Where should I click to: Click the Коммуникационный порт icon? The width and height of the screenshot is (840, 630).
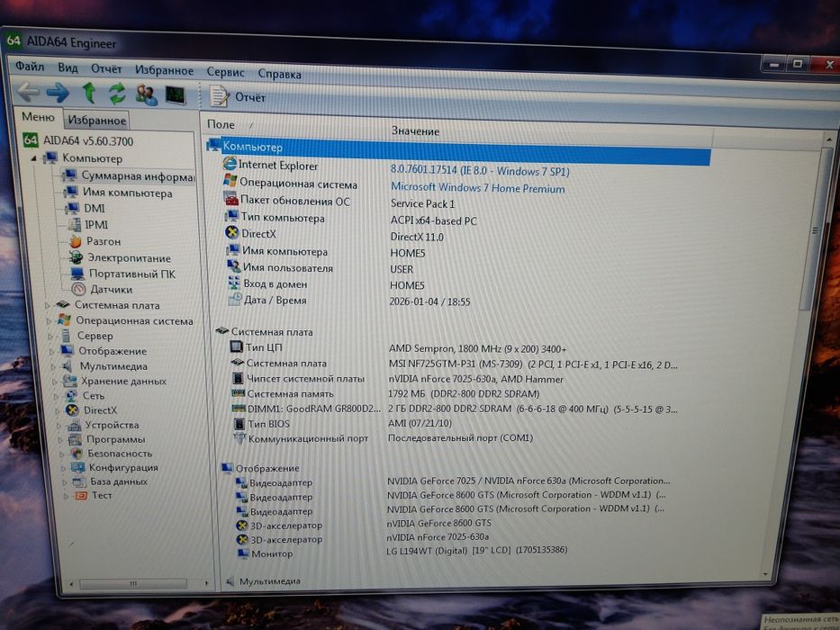[x=240, y=437]
